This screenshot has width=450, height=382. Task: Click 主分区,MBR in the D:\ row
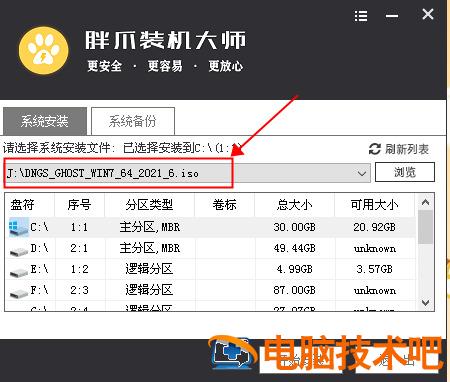point(150,248)
